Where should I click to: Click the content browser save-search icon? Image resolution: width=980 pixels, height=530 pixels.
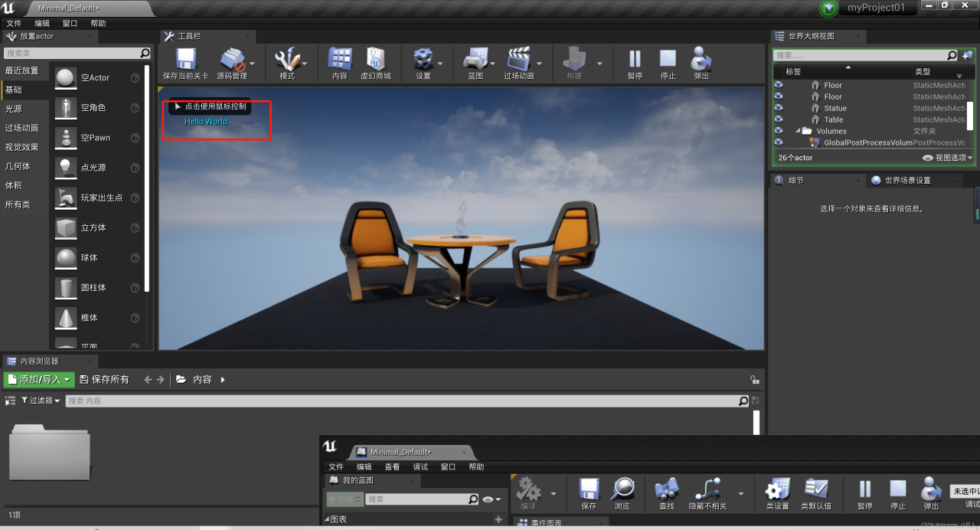(756, 401)
